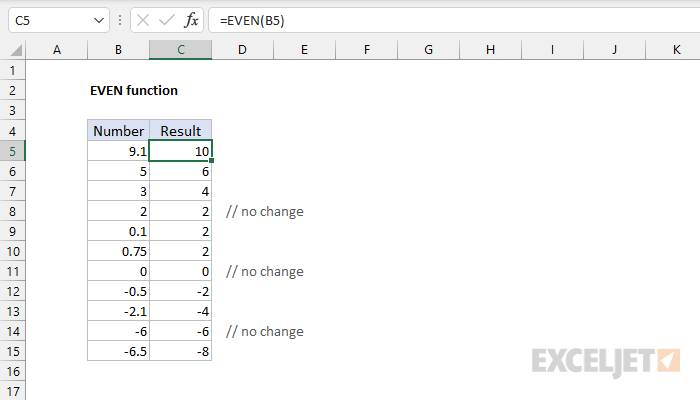Select Result cell with value 6
This screenshot has height=400, width=700.
[x=180, y=171]
